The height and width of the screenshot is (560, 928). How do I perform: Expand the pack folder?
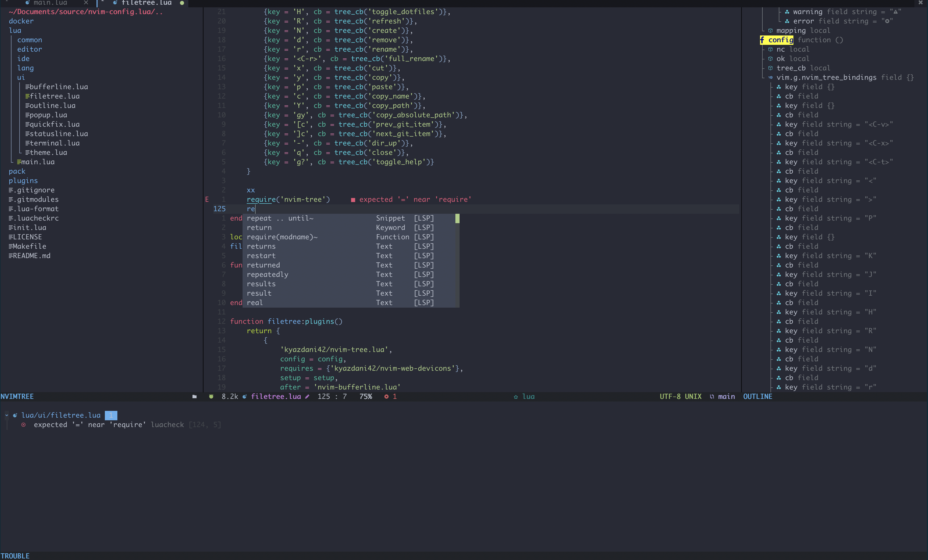(x=17, y=172)
